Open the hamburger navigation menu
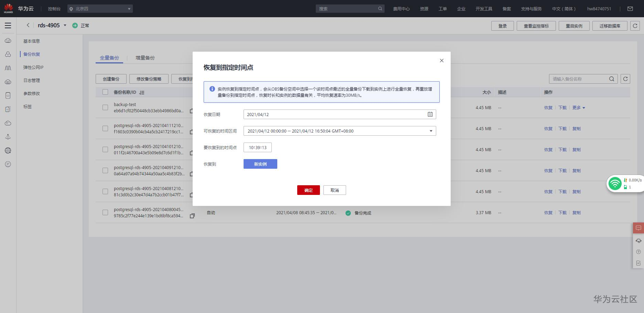 click(8, 25)
